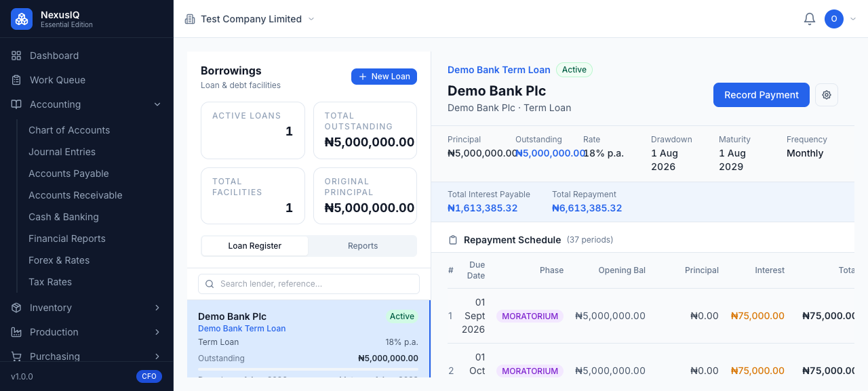Click the New Loan button
This screenshot has width=868, height=391.
point(384,77)
